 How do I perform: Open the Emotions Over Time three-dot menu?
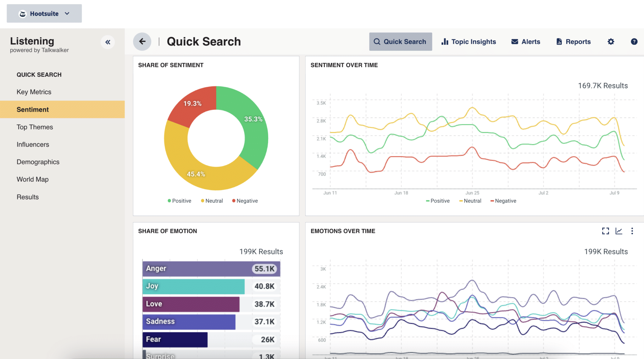tap(632, 231)
